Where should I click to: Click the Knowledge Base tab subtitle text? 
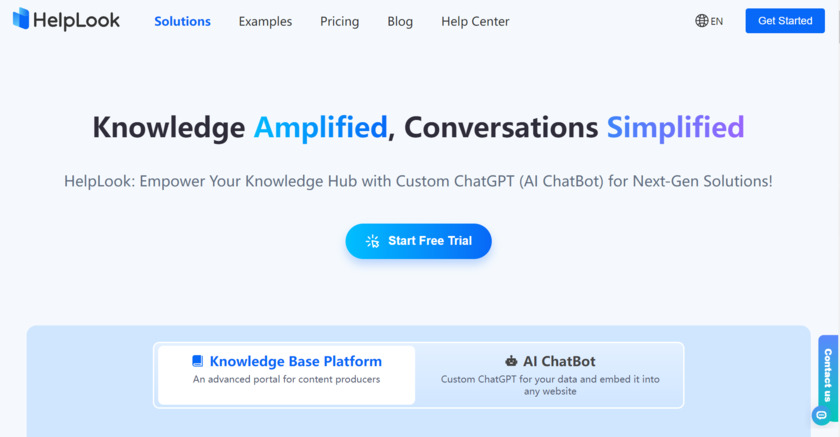click(286, 380)
